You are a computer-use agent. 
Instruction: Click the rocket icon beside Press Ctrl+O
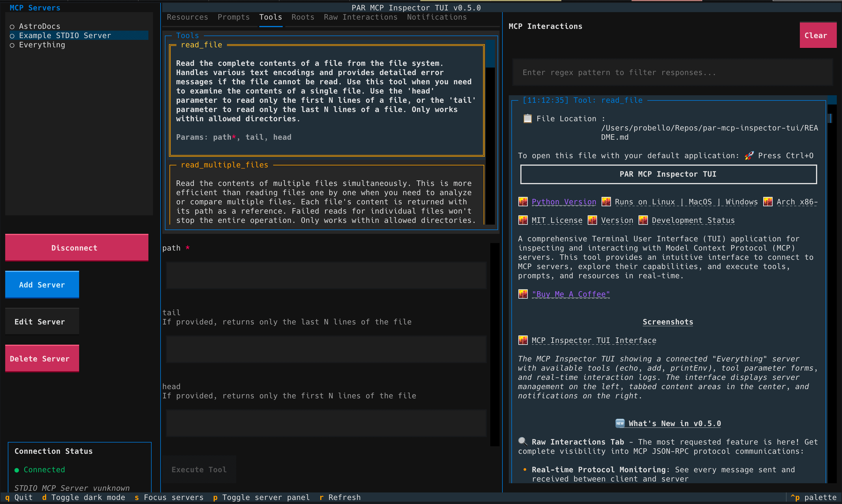749,156
